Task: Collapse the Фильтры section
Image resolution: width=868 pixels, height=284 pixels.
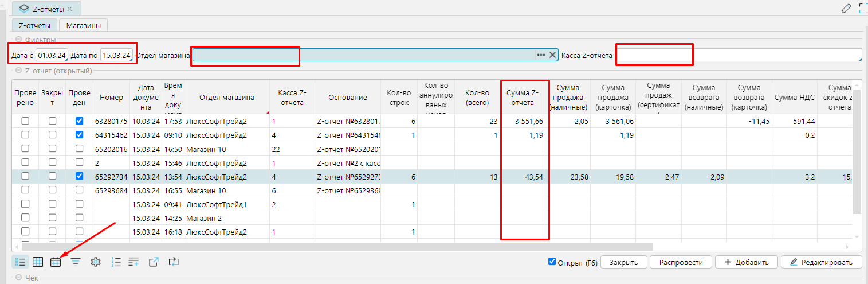Action: (18, 40)
